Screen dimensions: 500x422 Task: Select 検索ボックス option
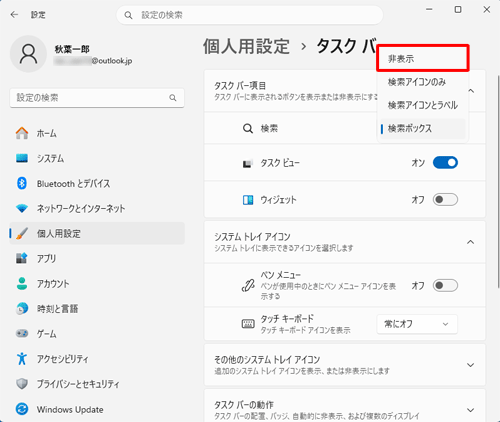(x=423, y=128)
